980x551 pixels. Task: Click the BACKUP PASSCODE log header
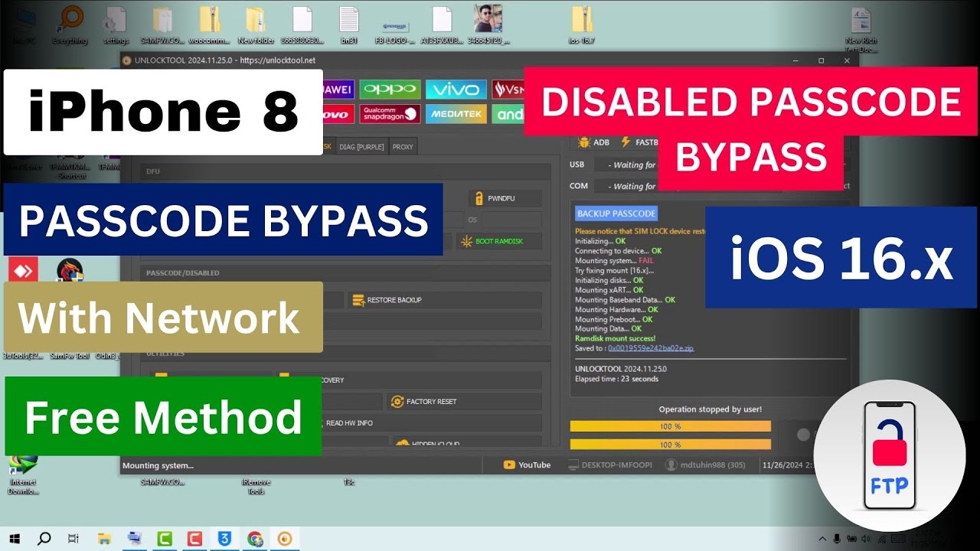coord(616,214)
